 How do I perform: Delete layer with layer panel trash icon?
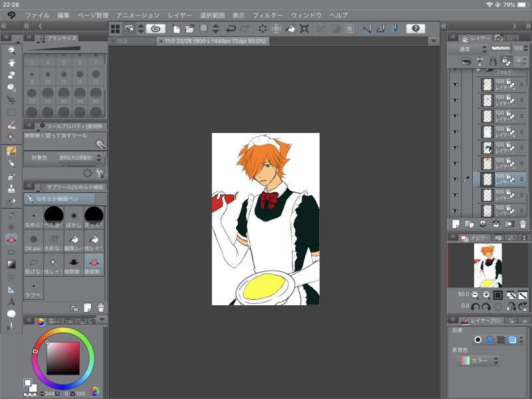[523, 224]
